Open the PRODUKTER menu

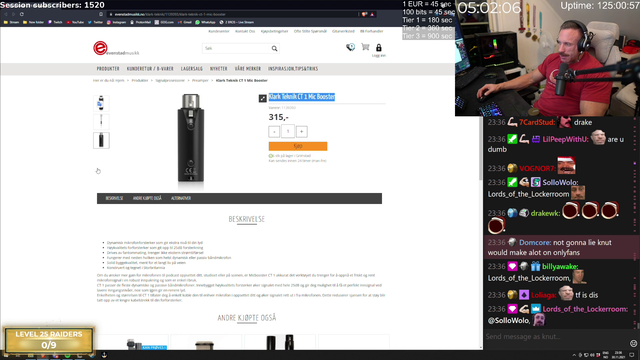[108, 69]
